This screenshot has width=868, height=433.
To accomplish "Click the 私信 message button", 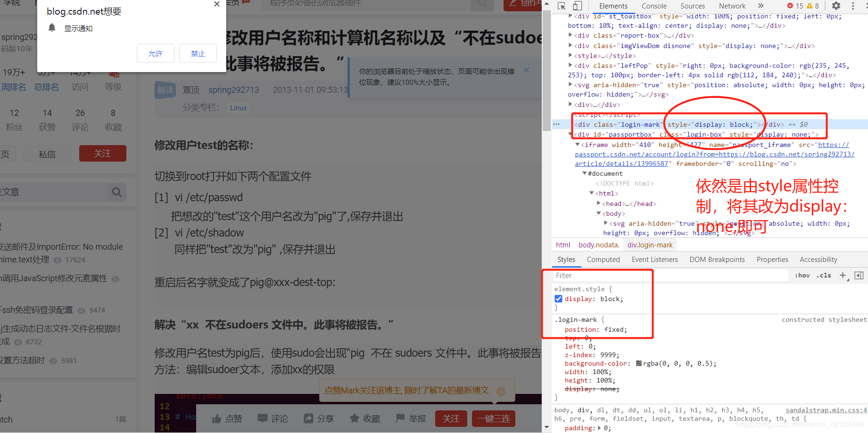I will click(x=47, y=154).
